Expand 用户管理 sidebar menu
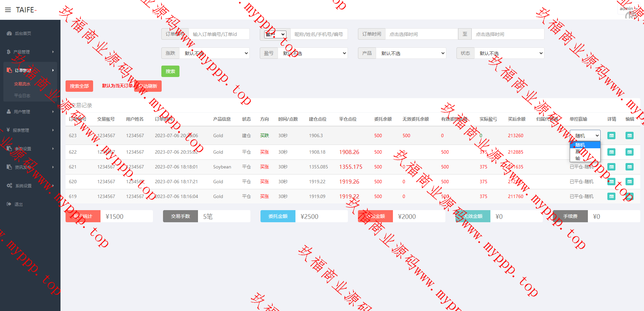This screenshot has height=311, width=644. (30, 112)
